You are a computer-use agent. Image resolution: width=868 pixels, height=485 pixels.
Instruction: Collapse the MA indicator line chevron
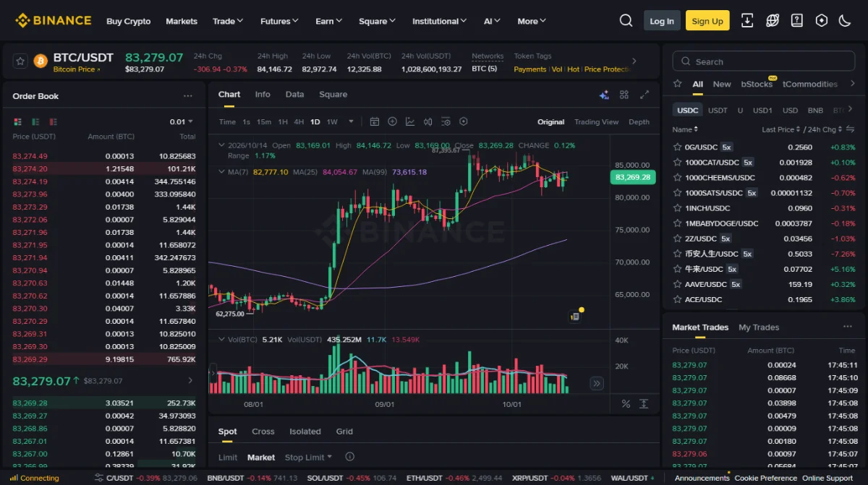click(x=222, y=172)
